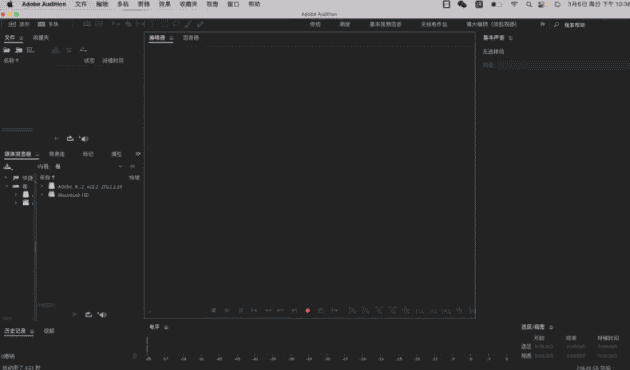Open the workspace overflow >> menu
This screenshot has height=370, width=630.
[x=542, y=25]
